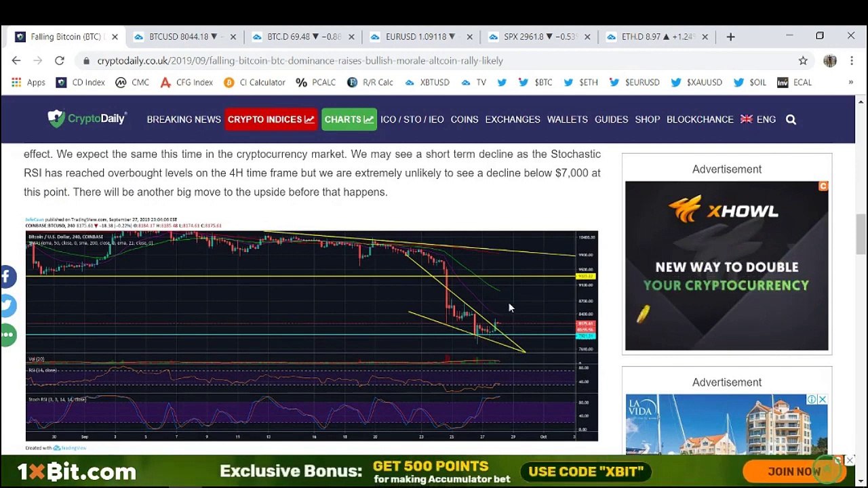
Task: Open the $XAUUSD Twitter bookmark
Action: point(696,83)
